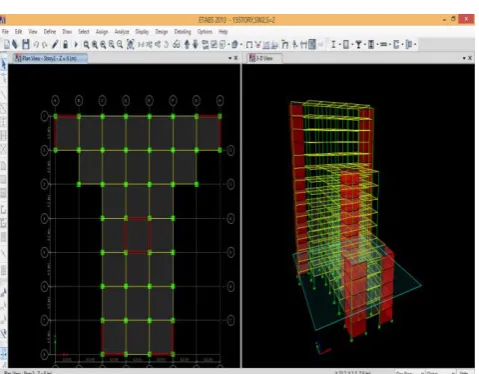Open the Select menu

[84, 32]
